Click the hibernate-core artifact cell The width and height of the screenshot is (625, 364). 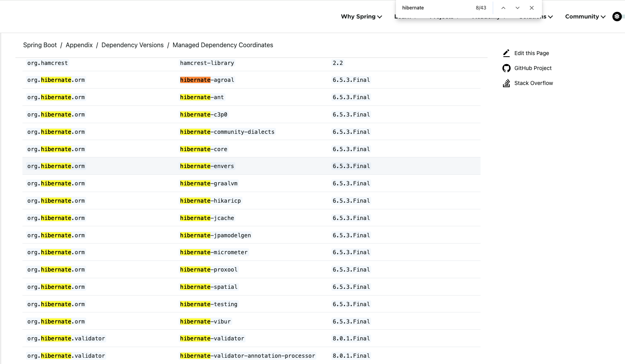[203, 149]
